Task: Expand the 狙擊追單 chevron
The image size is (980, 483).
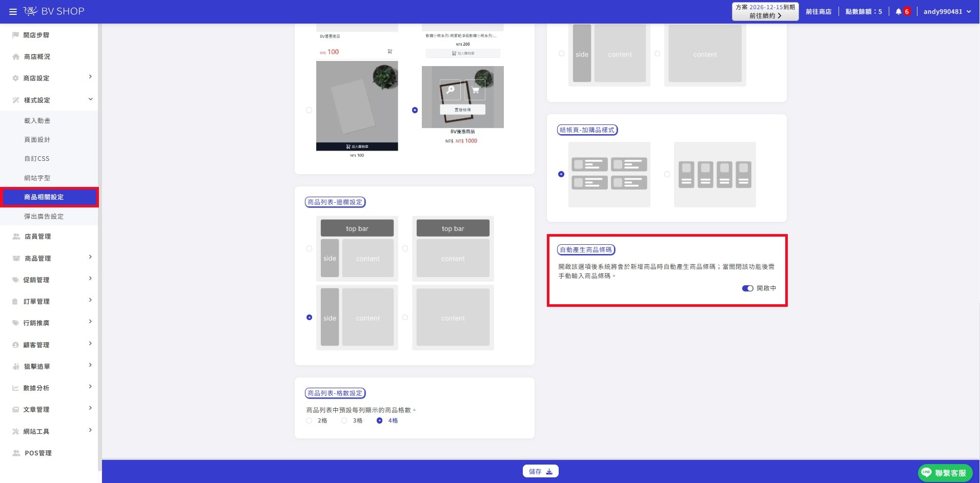Action: point(90,365)
